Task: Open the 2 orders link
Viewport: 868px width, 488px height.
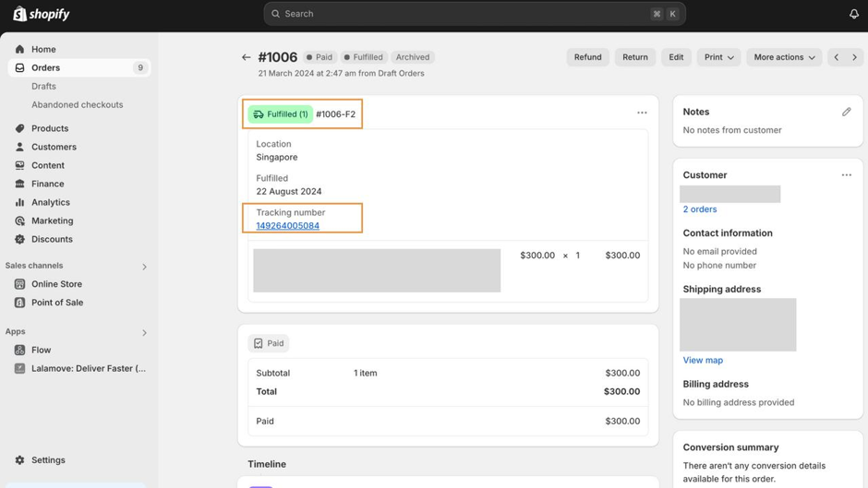Action: point(700,209)
